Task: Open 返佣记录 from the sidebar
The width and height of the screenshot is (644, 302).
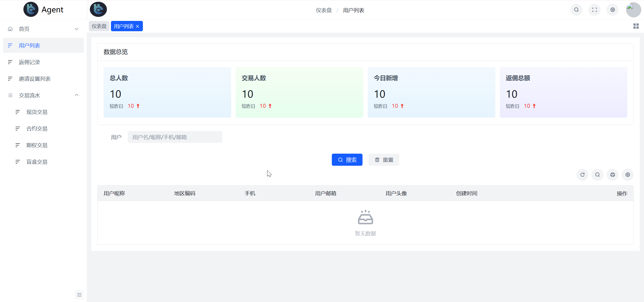Action: pyautogui.click(x=29, y=62)
